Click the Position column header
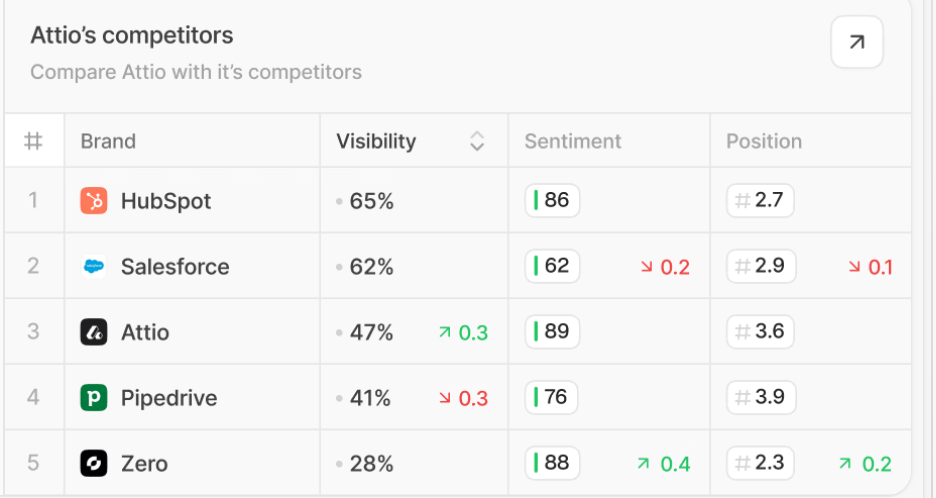This screenshot has height=498, width=936. coord(764,142)
